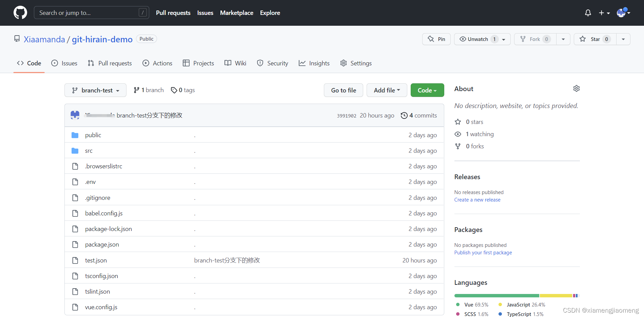The height and width of the screenshot is (317, 644).
Task: Switch to the Insights tab
Action: [x=314, y=63]
